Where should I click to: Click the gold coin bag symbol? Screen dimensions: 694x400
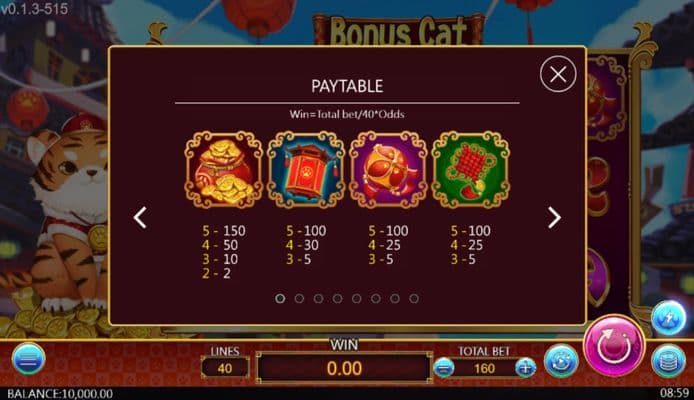pyautogui.click(x=224, y=170)
